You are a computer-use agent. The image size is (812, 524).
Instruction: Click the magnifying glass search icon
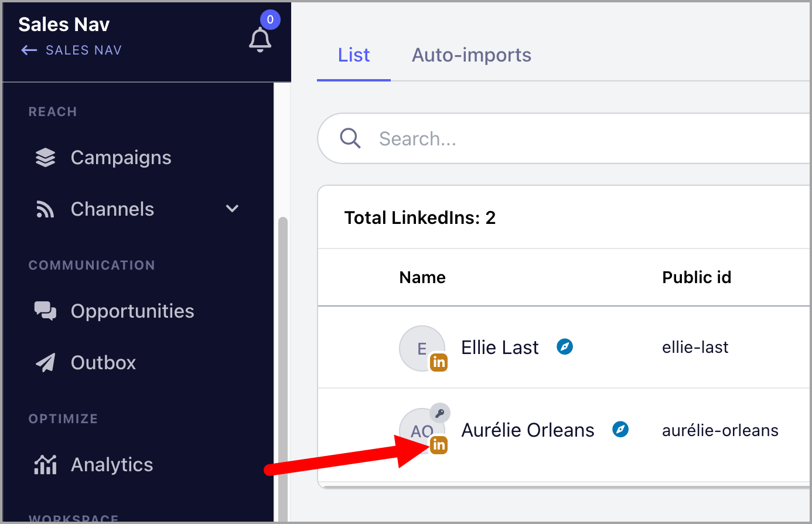pos(350,138)
